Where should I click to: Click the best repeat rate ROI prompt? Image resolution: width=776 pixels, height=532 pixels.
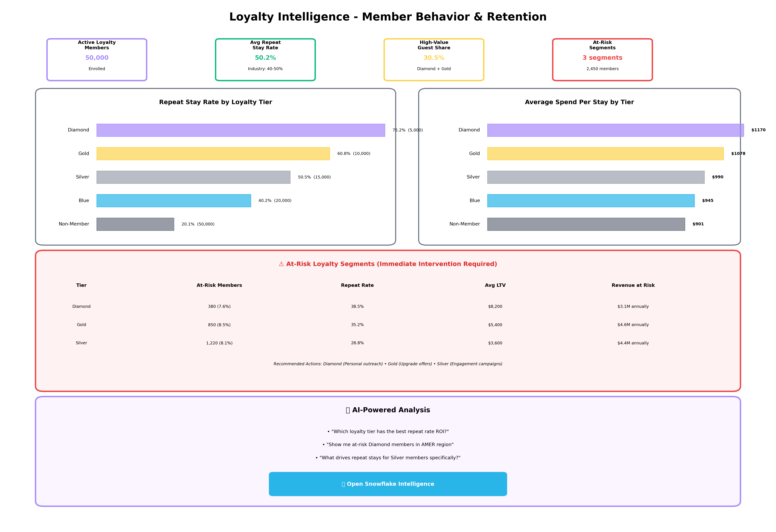[x=388, y=431]
